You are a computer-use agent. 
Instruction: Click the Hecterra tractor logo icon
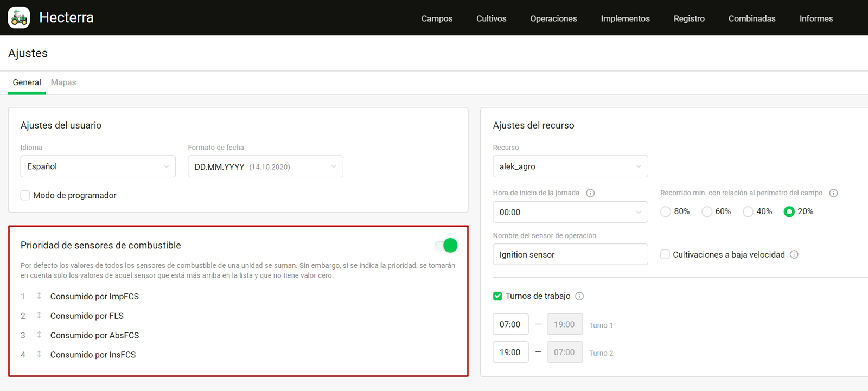[19, 18]
